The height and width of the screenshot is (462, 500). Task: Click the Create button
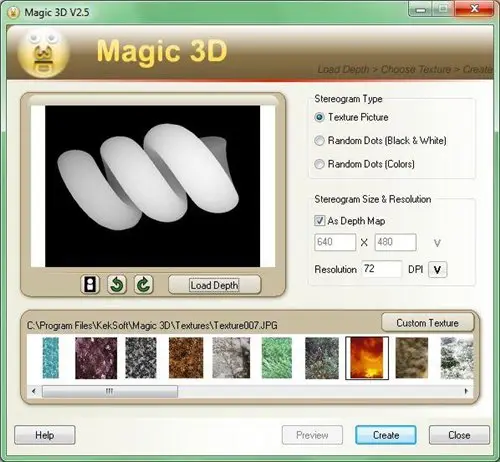386,435
